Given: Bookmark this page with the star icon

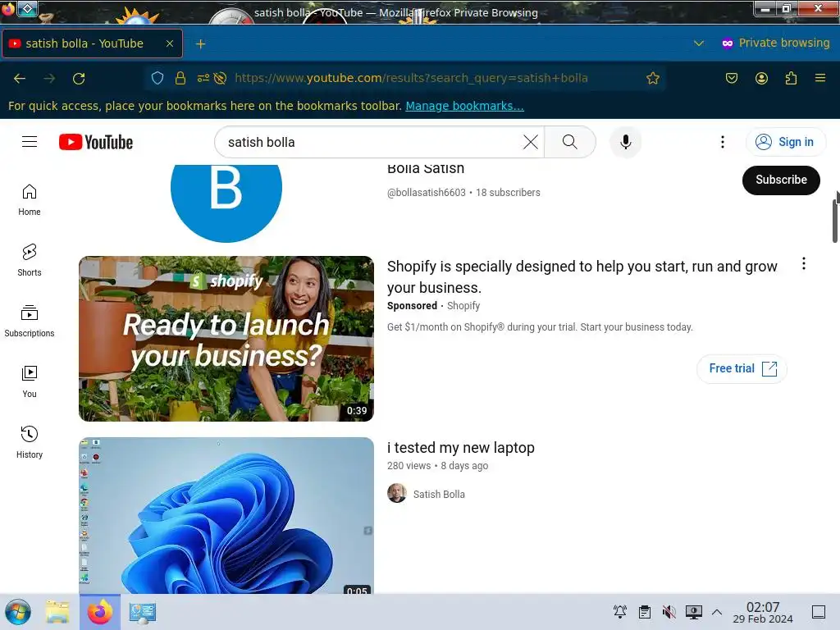Looking at the screenshot, I should click(652, 78).
